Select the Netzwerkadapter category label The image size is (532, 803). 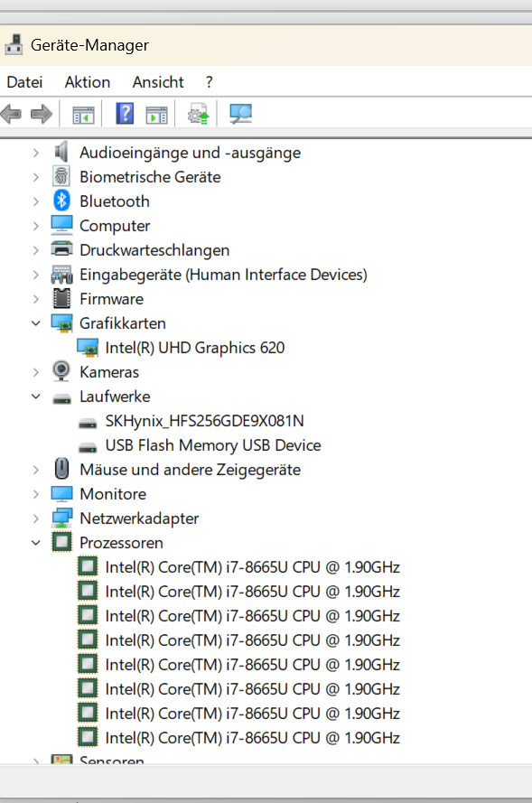coord(139,518)
